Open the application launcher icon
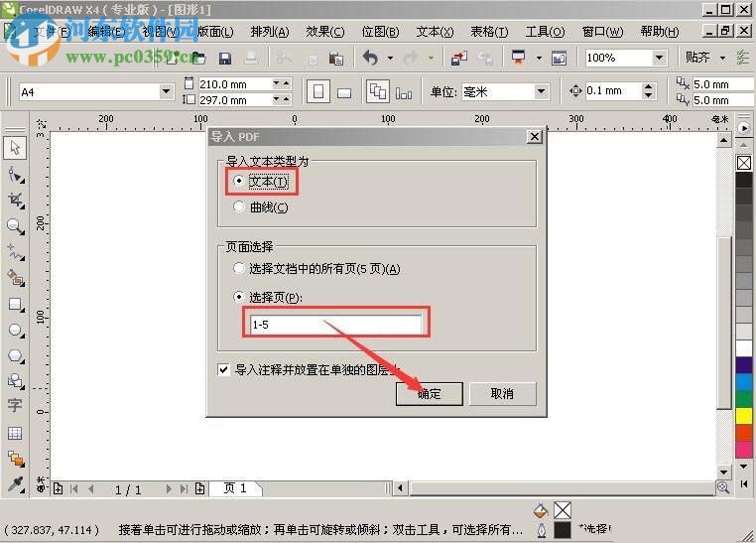756x543 pixels. (x=518, y=59)
